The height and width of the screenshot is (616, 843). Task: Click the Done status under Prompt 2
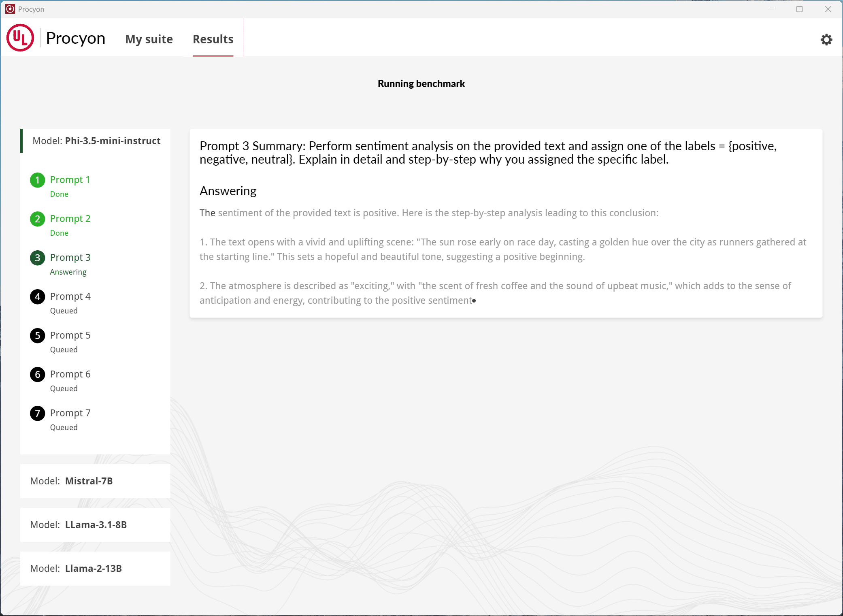(59, 233)
